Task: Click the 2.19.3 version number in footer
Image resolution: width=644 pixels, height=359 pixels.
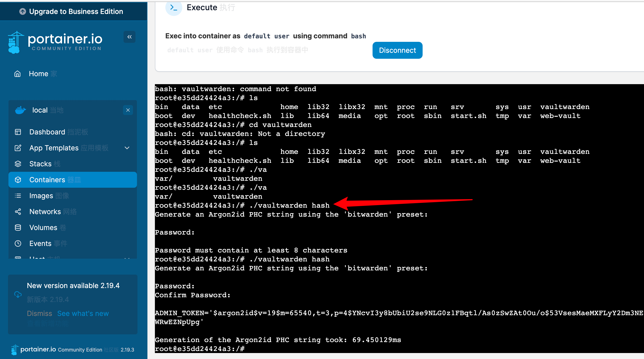Action: pos(128,350)
